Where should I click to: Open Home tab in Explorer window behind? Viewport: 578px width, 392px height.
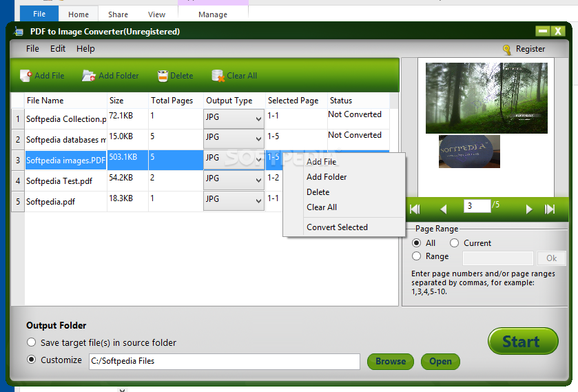click(78, 14)
